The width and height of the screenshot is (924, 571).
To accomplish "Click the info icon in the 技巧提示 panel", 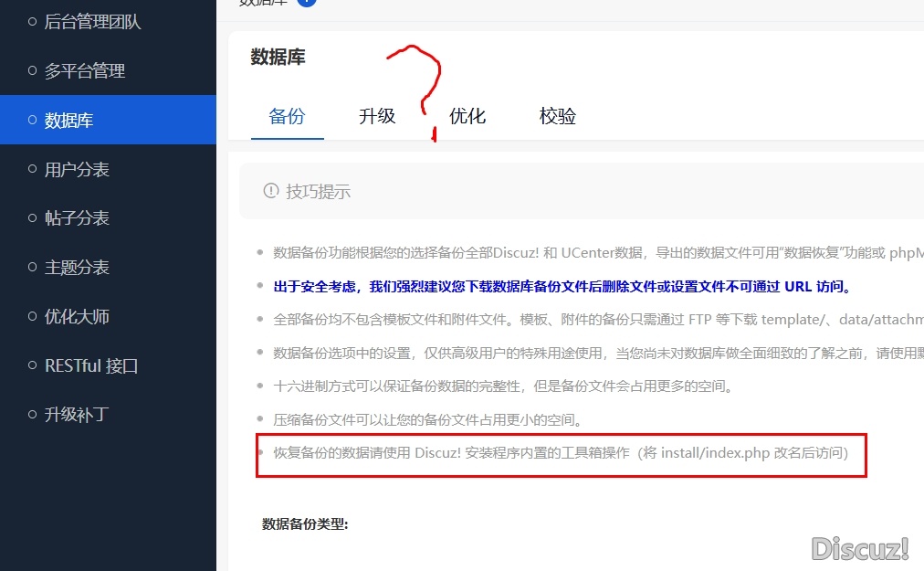I will (x=271, y=191).
